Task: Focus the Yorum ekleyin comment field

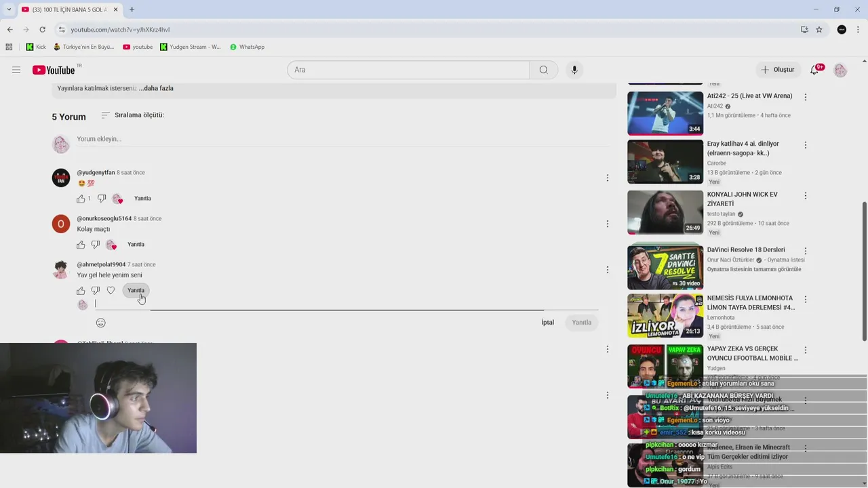Action: [342, 139]
